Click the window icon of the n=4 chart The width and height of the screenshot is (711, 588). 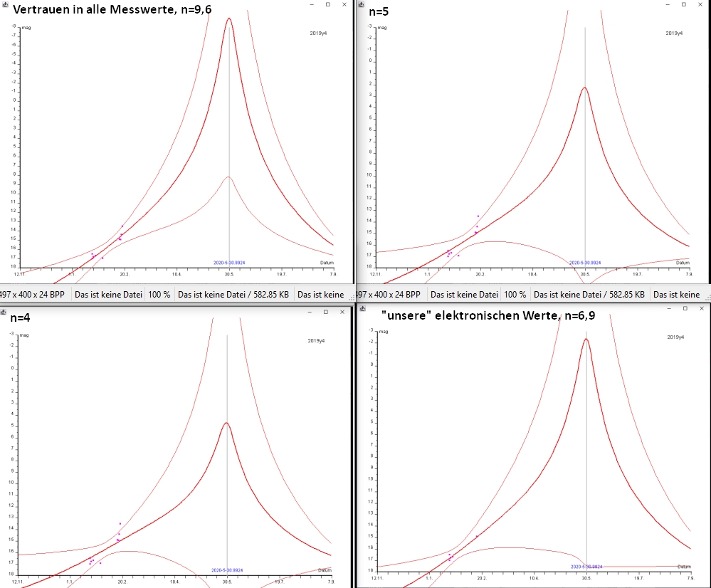click(4, 312)
